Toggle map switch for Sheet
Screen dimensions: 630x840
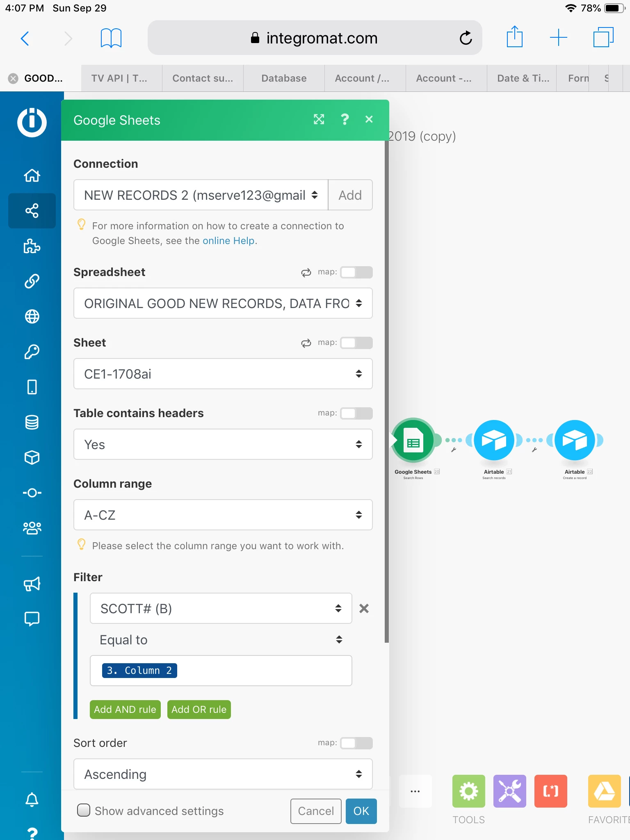[356, 343]
